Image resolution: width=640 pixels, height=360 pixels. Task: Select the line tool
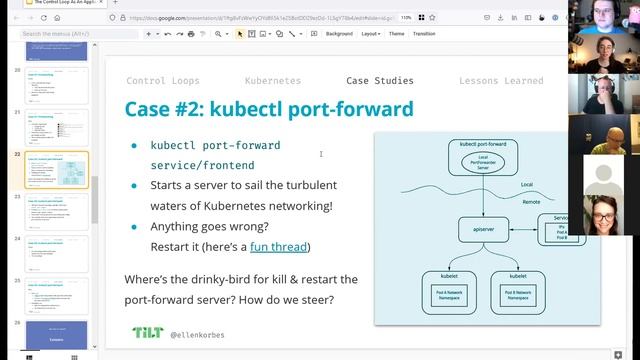292,34
